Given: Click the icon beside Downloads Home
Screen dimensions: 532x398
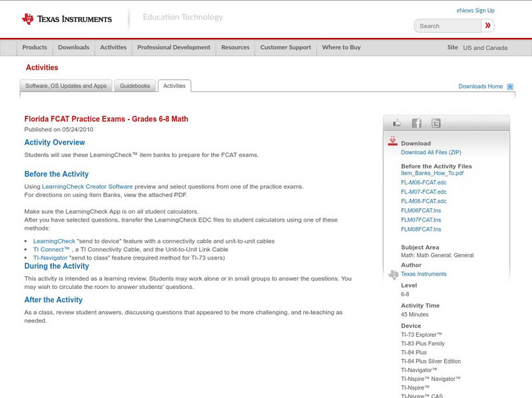Looking at the screenshot, I should [x=509, y=86].
